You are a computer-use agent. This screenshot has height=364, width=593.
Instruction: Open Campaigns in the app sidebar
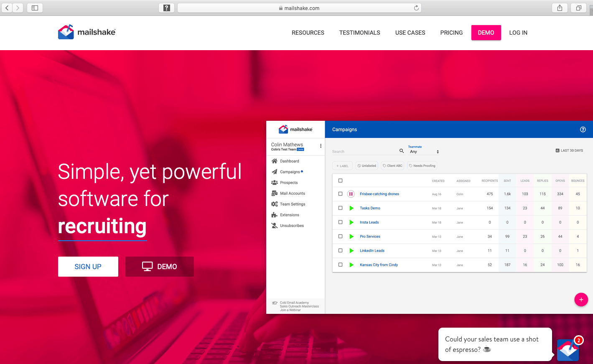[x=290, y=172]
